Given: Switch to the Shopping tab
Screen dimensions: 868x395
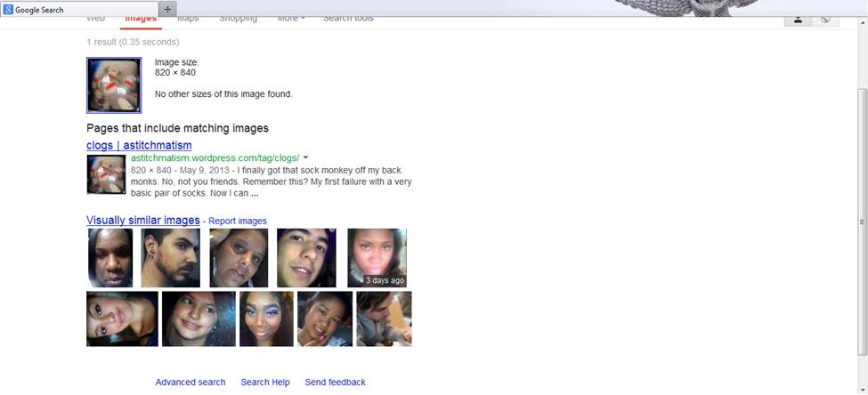Looking at the screenshot, I should point(238,19).
